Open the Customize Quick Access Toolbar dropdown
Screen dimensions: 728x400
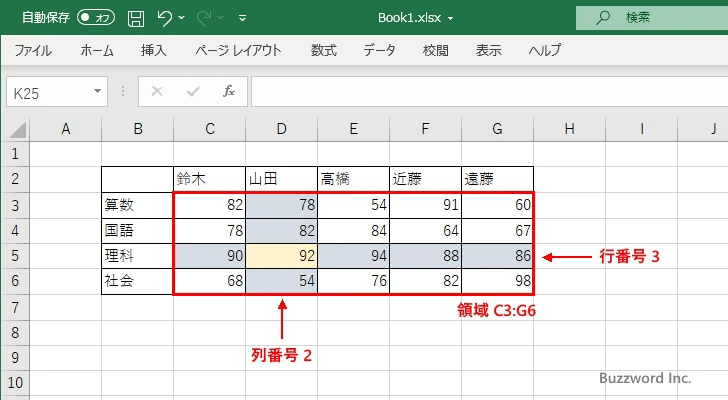(x=242, y=17)
